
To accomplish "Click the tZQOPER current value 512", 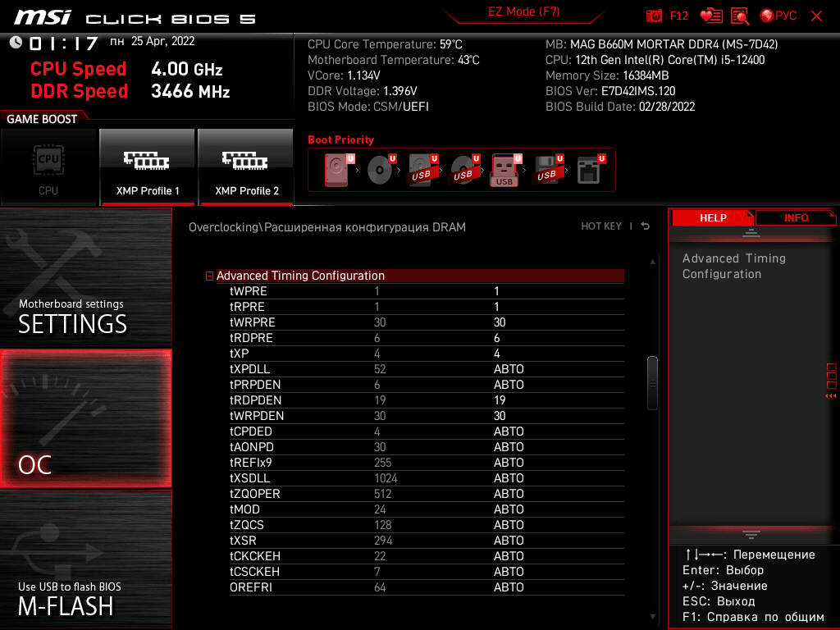I will tap(382, 493).
